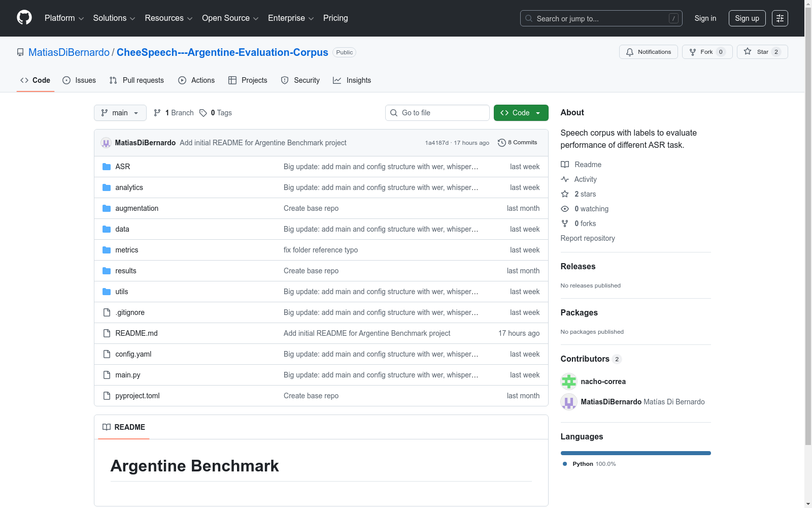Screen dimensions: 812x508
Task: Click commit hash 1a4187d
Action: tap(437, 143)
